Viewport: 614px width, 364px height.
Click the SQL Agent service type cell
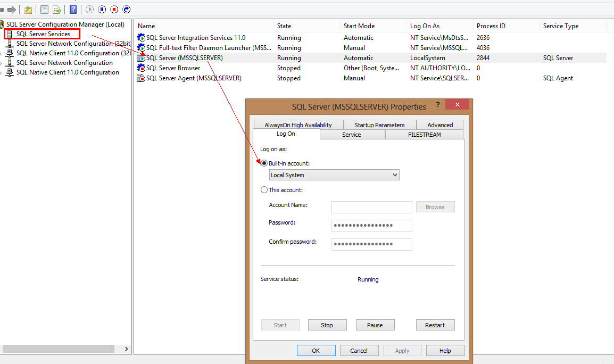pyautogui.click(x=558, y=78)
